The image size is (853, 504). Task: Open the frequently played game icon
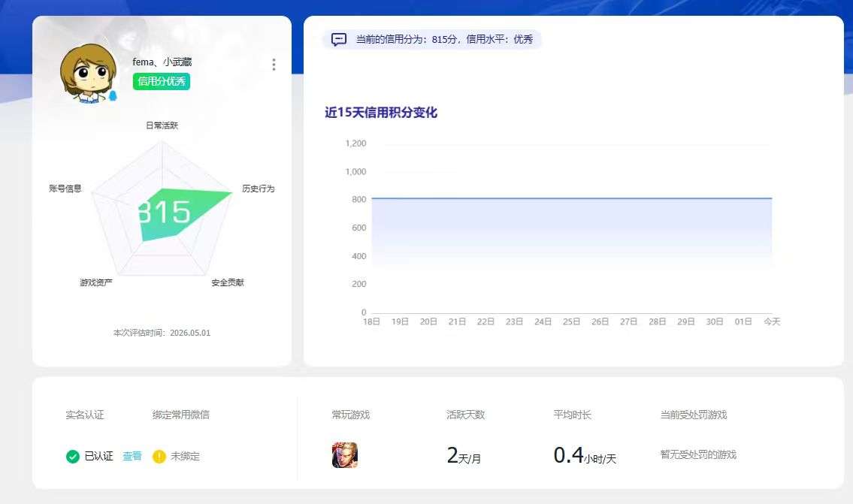click(345, 455)
